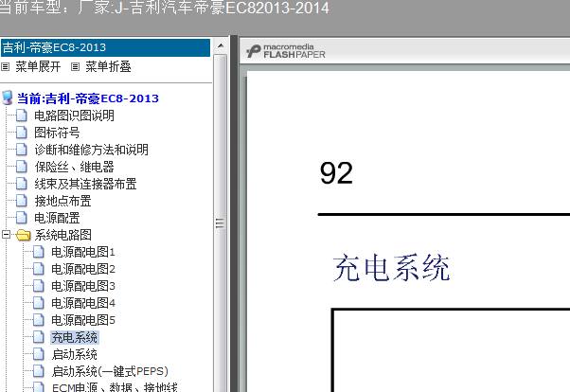The height and width of the screenshot is (392, 570).
Task: Click the page icon beside 电源配电图1
Action: point(39,252)
